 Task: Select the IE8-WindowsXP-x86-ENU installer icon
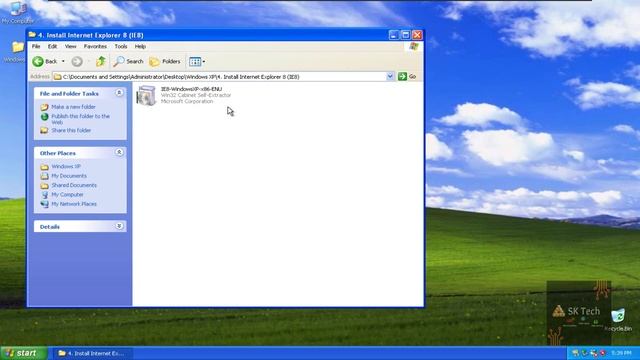[146, 96]
